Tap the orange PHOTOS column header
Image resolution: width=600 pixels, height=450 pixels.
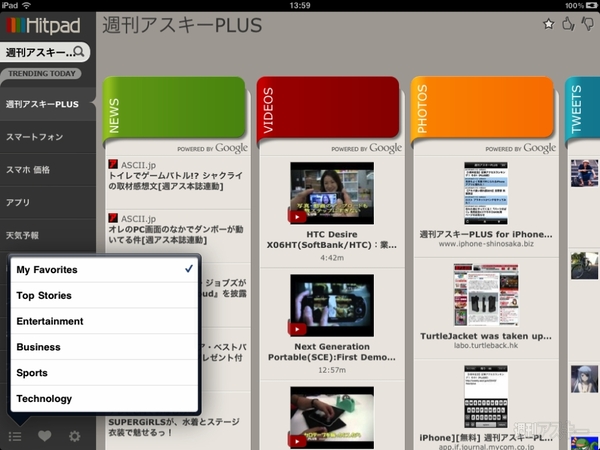(482, 108)
